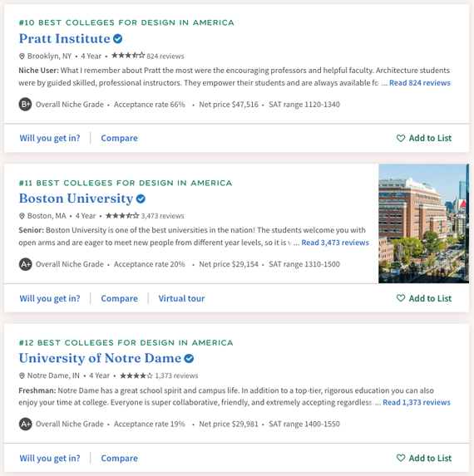
Task: Click the A+ grade badge for Boston University
Action: (25, 264)
